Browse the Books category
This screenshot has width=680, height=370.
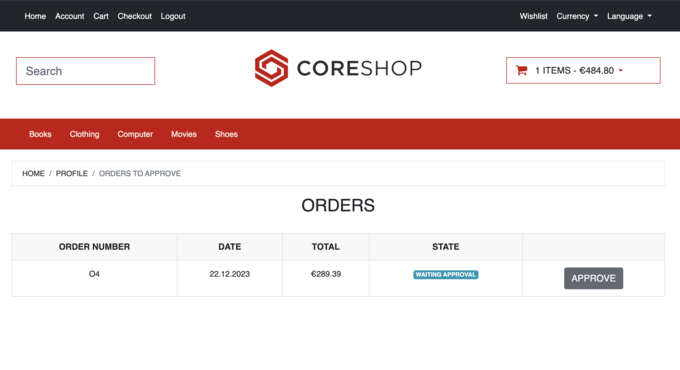coord(40,134)
